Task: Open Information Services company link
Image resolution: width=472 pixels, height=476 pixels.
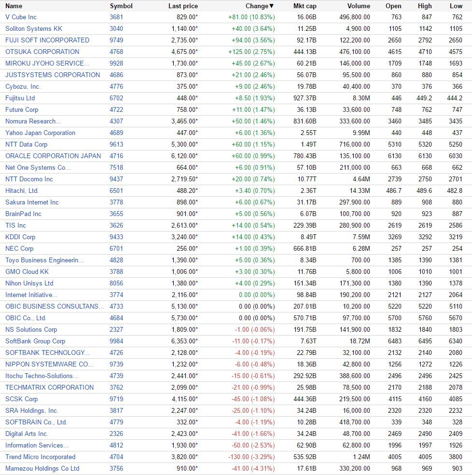Action: pyautogui.click(x=37, y=445)
